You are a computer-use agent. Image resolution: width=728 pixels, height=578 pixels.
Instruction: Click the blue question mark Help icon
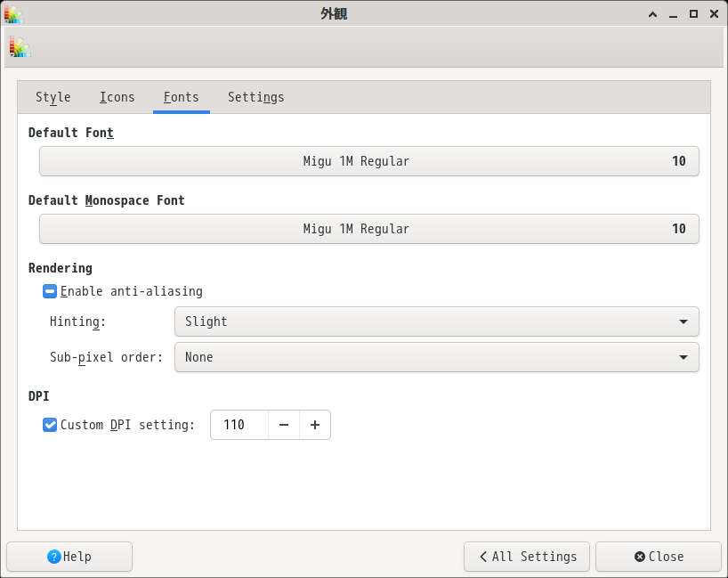pos(54,557)
